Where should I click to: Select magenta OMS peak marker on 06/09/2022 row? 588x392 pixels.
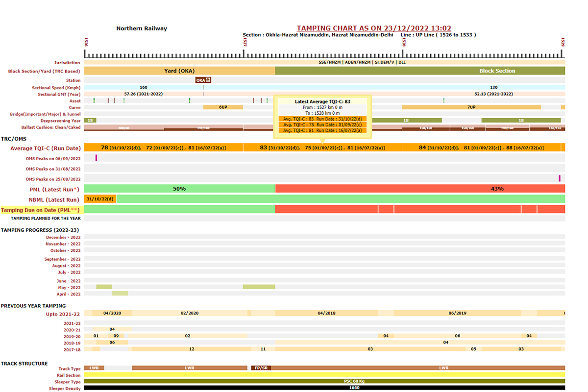97,158
